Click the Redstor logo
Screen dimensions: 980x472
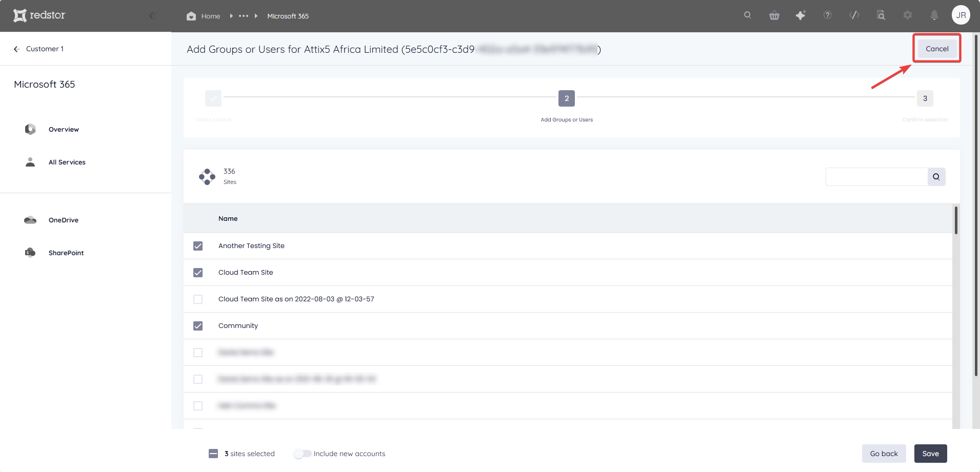click(x=39, y=15)
